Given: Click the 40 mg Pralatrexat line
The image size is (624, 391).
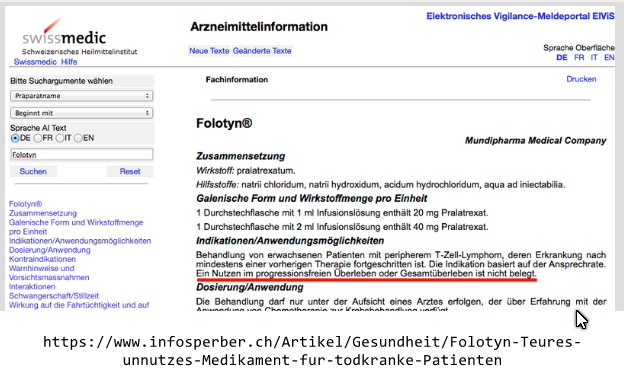Looking at the screenshot, I should tap(342, 227).
